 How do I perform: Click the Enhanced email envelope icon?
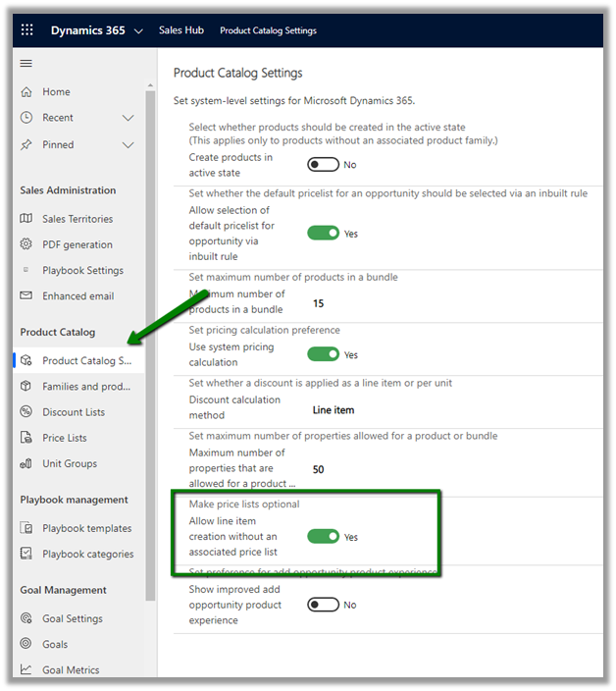pos(26,295)
